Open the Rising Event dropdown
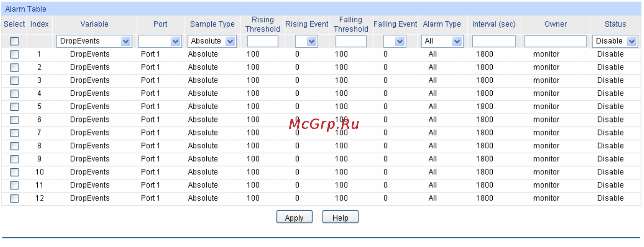The image size is (644, 247). click(x=307, y=41)
